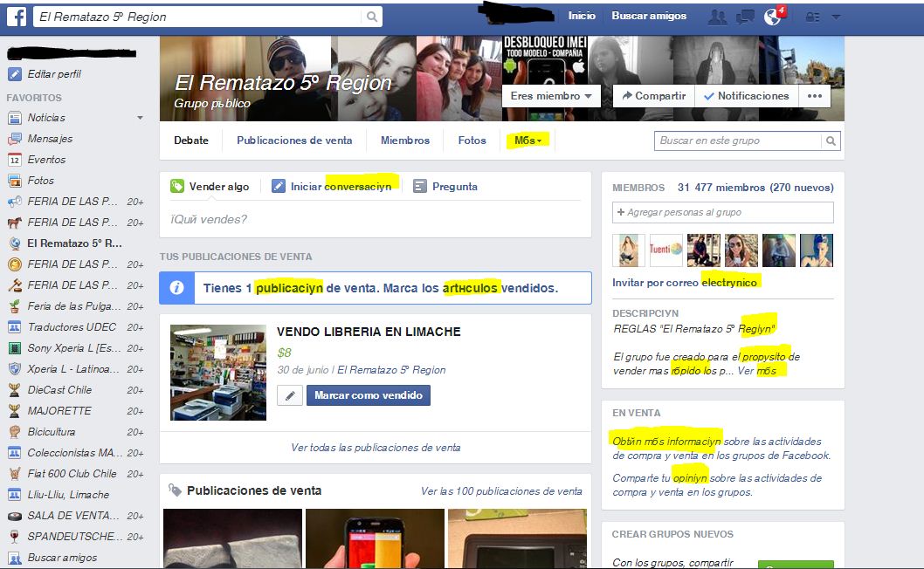This screenshot has width=924, height=569.
Task: Open Buscar amigos in the top bar
Action: [649, 16]
